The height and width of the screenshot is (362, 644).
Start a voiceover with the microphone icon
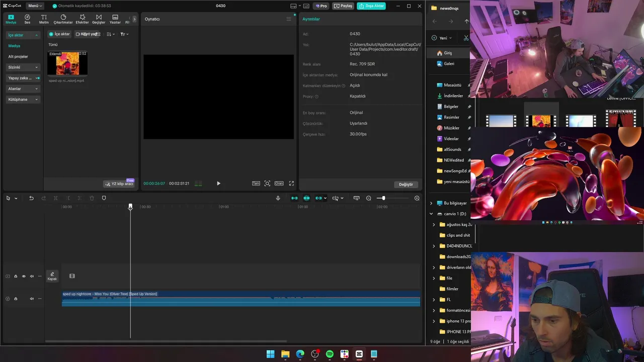[278, 198]
